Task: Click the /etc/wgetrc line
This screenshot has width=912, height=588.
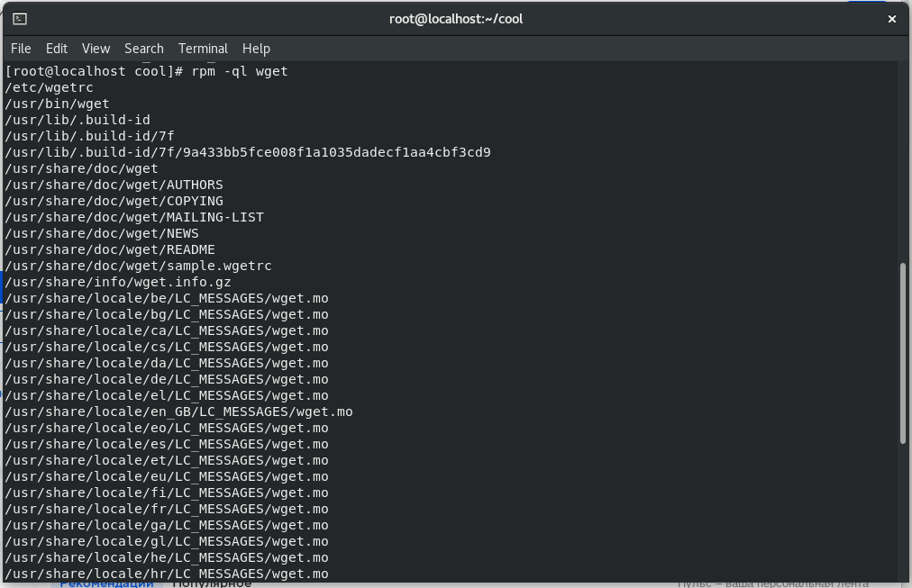Action: [49, 87]
